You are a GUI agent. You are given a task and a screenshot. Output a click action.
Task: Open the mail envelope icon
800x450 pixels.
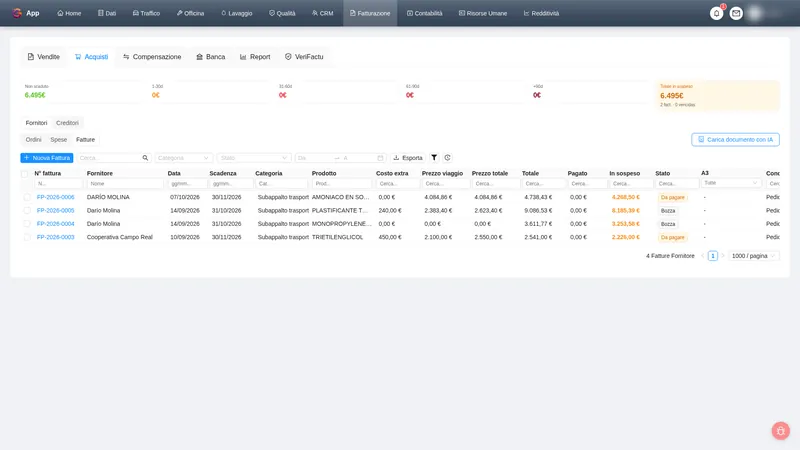736,13
